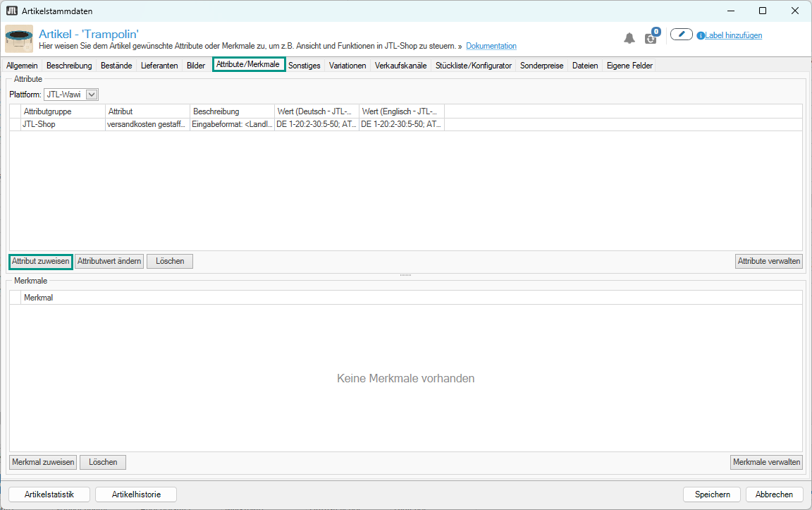Screen dimensions: 812x510
Task: Open the Stückliste/Konfigurator tab
Action: (x=474, y=66)
